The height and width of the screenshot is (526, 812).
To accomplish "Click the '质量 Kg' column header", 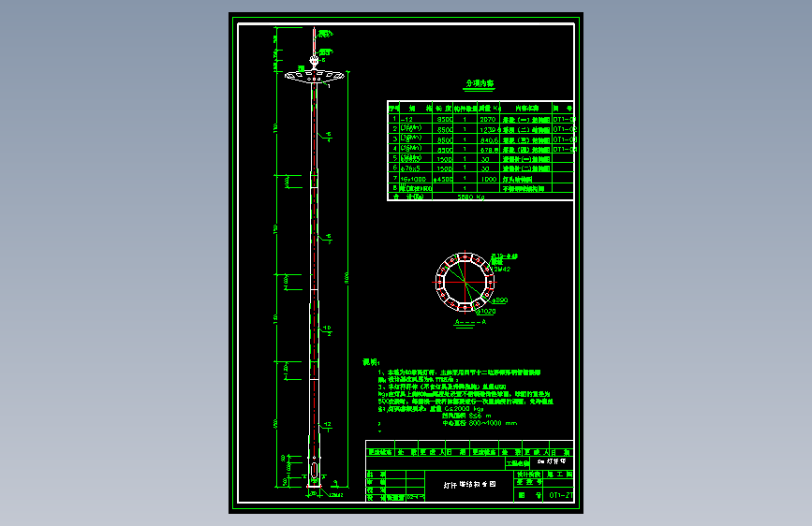I will click(490, 109).
